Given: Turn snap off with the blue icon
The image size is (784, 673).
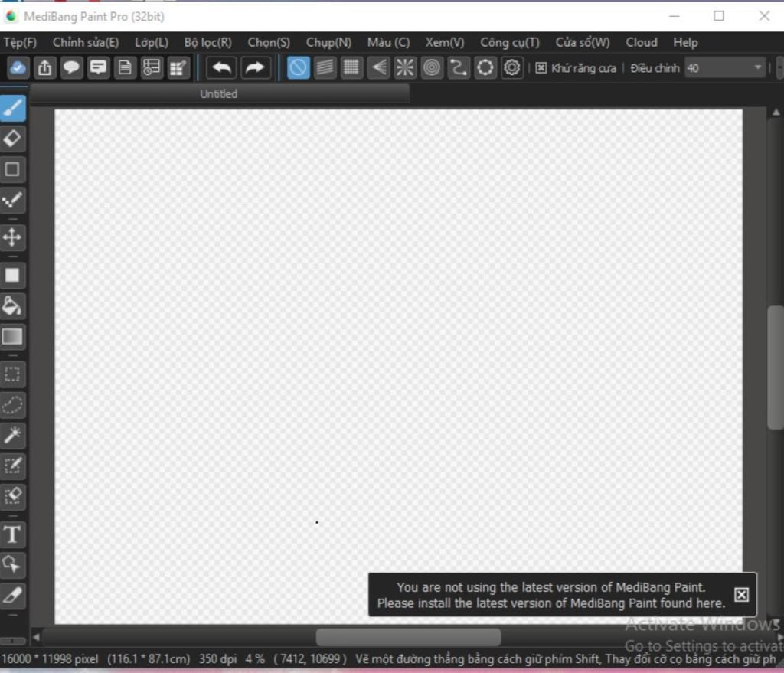Looking at the screenshot, I should point(298,67).
